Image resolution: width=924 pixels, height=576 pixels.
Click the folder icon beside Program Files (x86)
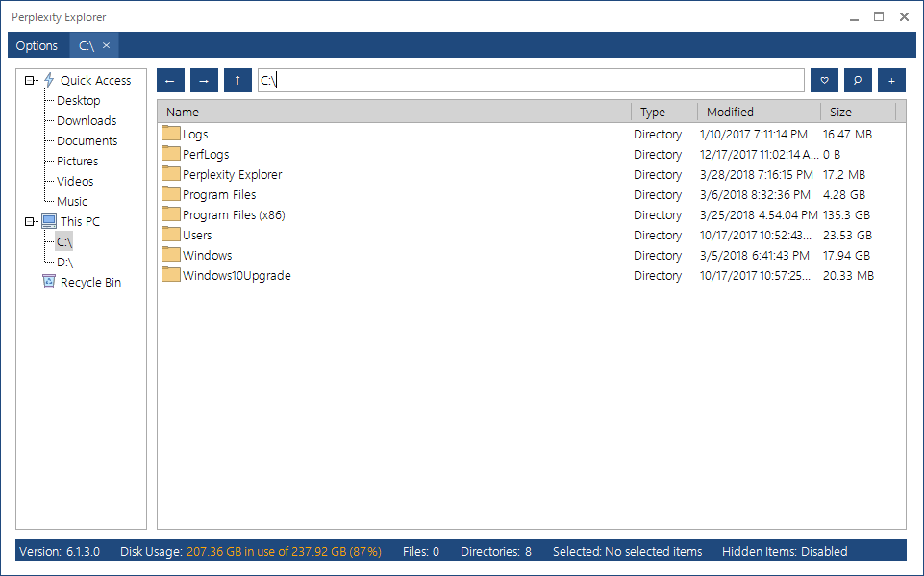(x=171, y=214)
